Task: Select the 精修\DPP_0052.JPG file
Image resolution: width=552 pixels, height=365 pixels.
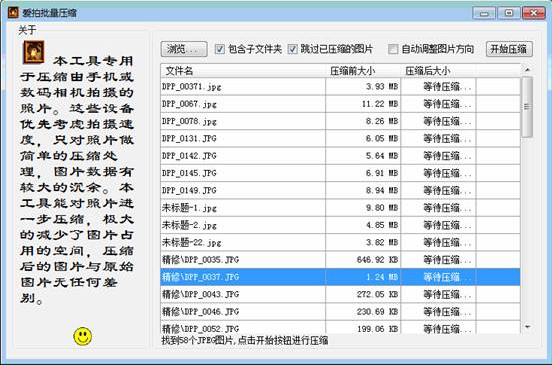Action: [340, 327]
